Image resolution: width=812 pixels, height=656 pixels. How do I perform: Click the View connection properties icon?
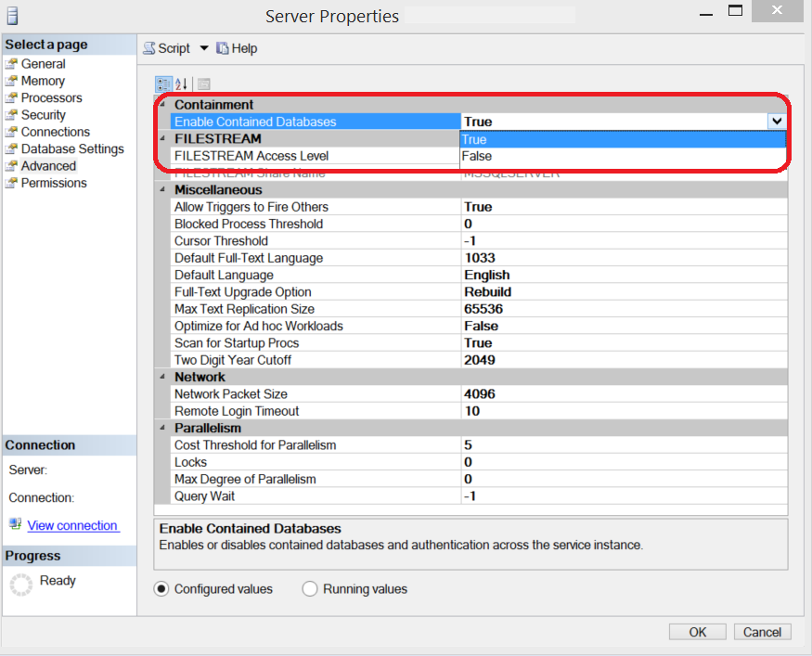(x=15, y=524)
